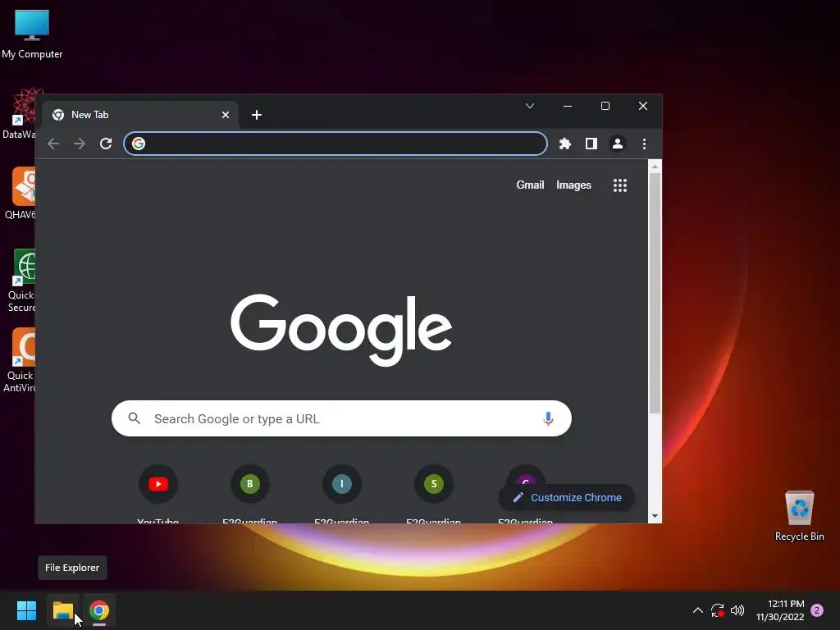Click the Customize Chrome button

click(567, 498)
